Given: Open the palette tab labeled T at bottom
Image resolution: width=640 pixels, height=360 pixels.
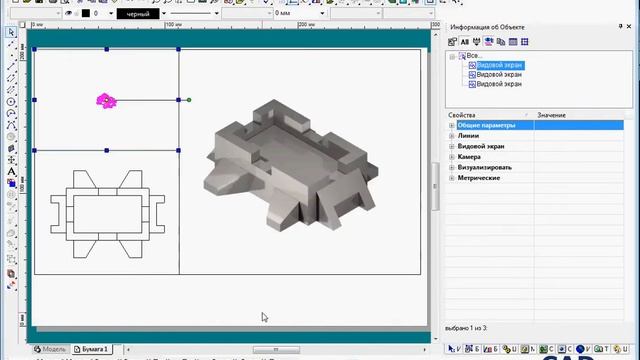Looking at the screenshot, I should point(602,349).
